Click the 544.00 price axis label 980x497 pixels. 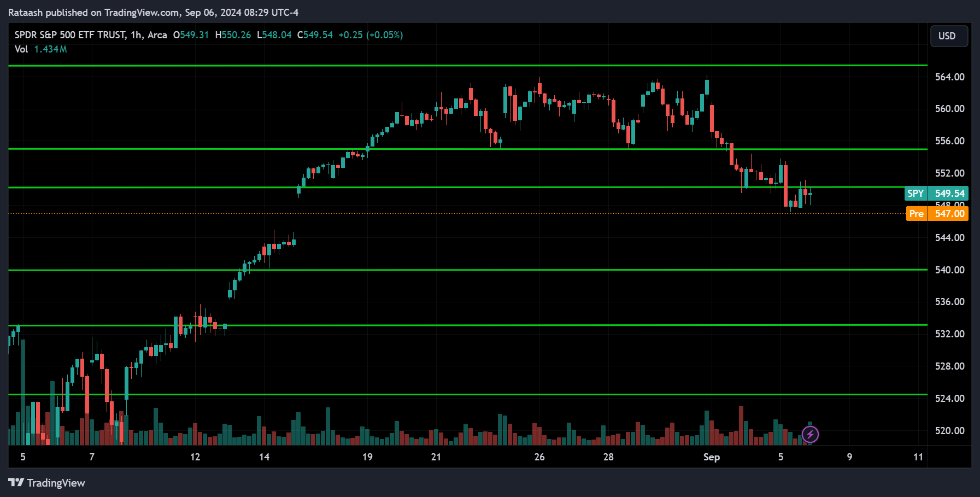[949, 238]
